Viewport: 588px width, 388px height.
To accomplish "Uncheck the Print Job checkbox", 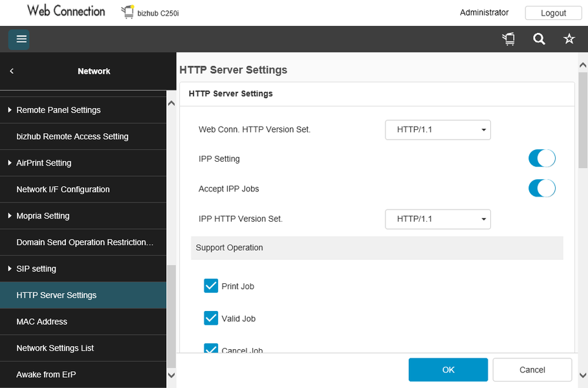I will click(211, 286).
